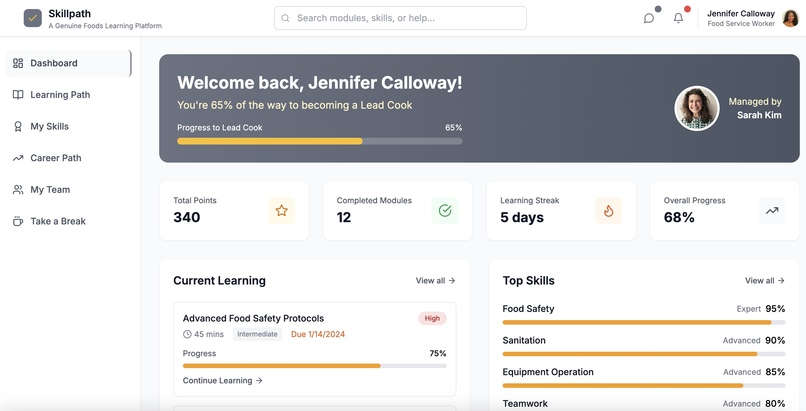This screenshot has width=806, height=411.
Task: View all Current Learning modules
Action: click(x=435, y=281)
